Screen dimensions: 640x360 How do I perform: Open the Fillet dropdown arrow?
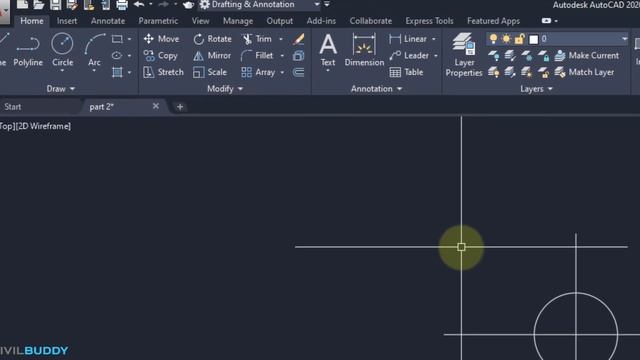(282, 56)
